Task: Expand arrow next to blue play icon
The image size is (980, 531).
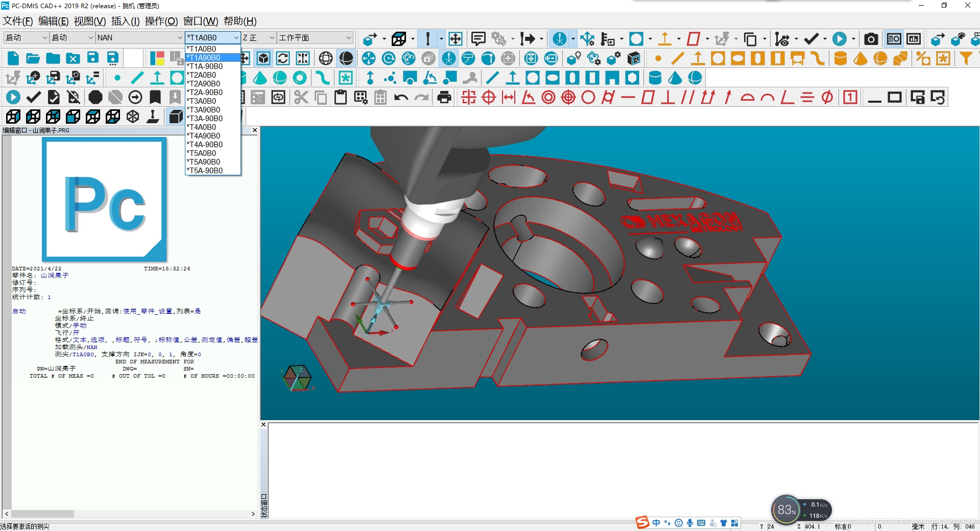Action: [853, 39]
